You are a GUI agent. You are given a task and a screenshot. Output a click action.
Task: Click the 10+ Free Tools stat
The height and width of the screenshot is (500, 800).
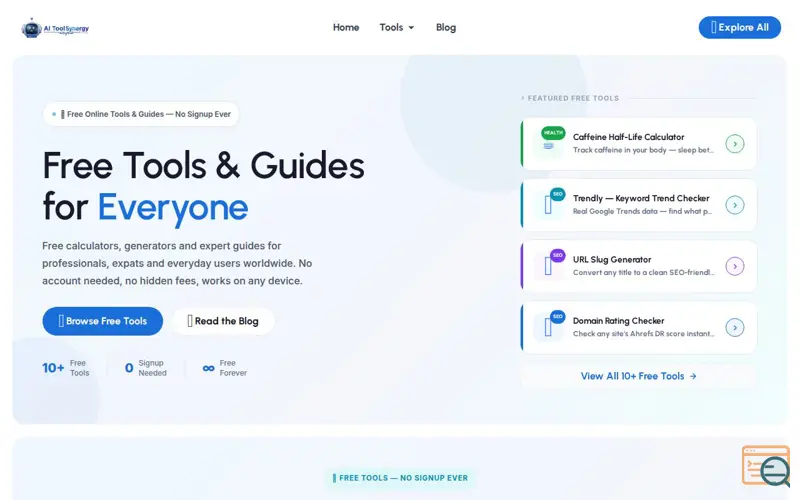point(66,368)
